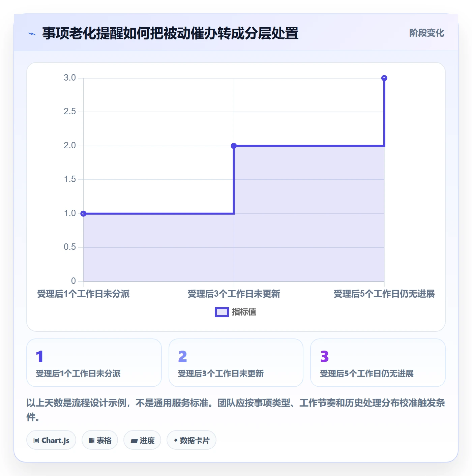Click the bar icon in 进度 tag
The image size is (472, 476).
pyautogui.click(x=134, y=441)
